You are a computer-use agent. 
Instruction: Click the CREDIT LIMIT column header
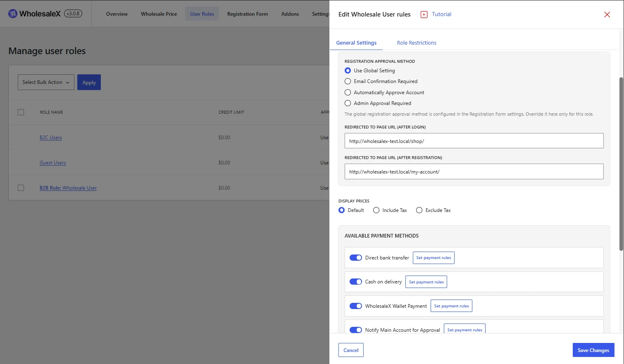(231, 112)
